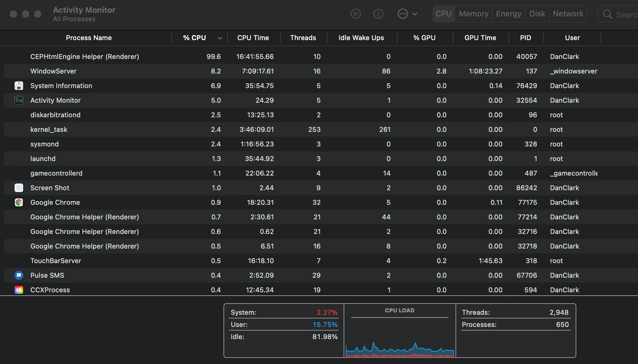Click the stop process X icon
This screenshot has width=638, height=364.
pos(355,14)
